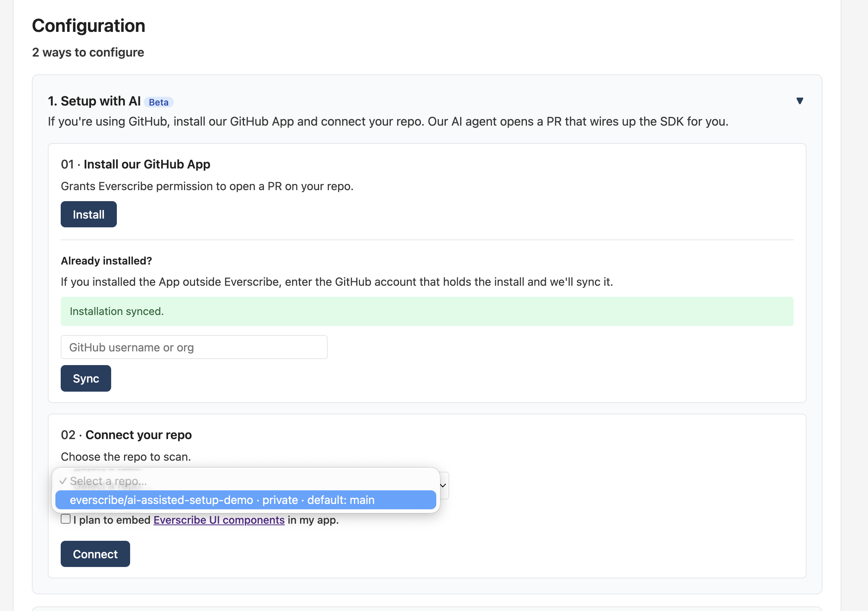Select everscribe/ai-assisted-setup-demo repo option

point(245,500)
